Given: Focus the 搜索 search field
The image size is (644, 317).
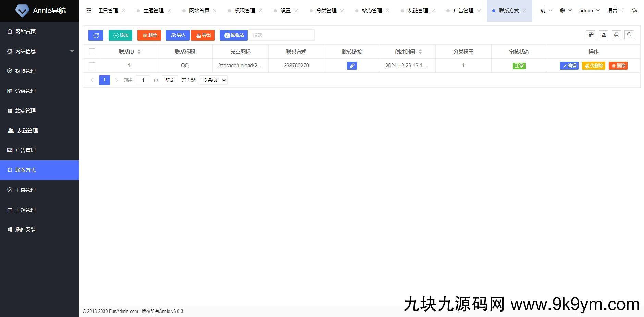Looking at the screenshot, I should click(282, 35).
